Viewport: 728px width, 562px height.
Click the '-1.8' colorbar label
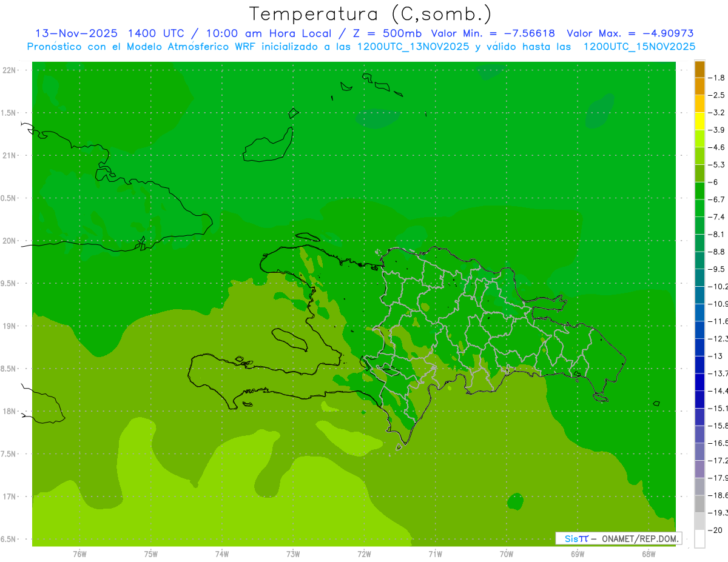(x=717, y=78)
